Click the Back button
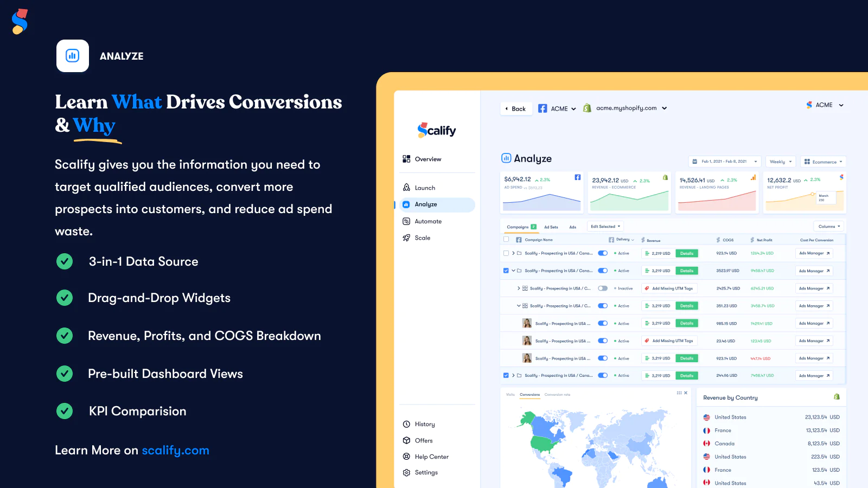Image resolution: width=868 pixels, height=488 pixels. (516, 108)
